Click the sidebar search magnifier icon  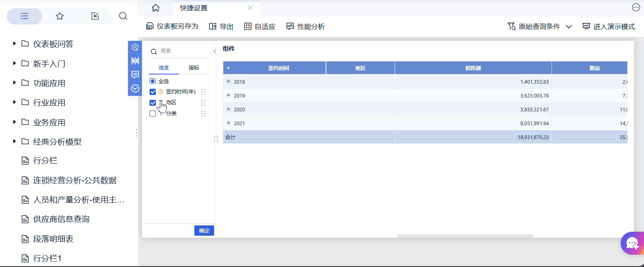coord(123,16)
